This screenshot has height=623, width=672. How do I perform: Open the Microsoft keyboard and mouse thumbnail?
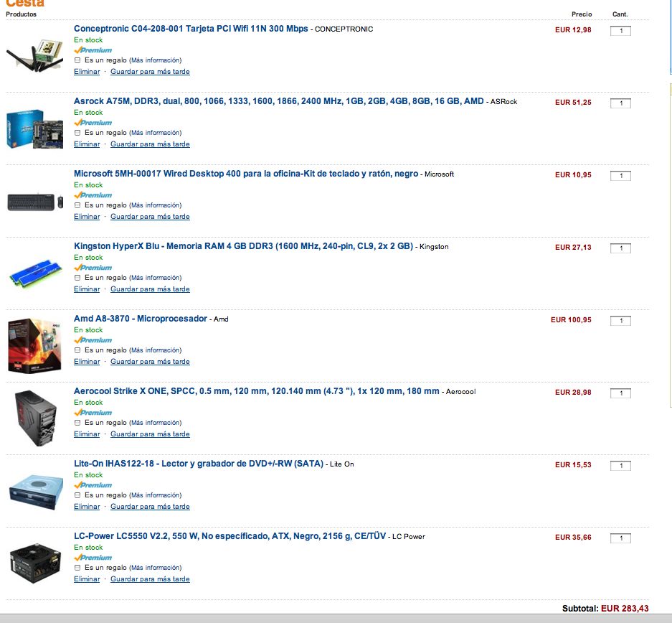(x=35, y=202)
